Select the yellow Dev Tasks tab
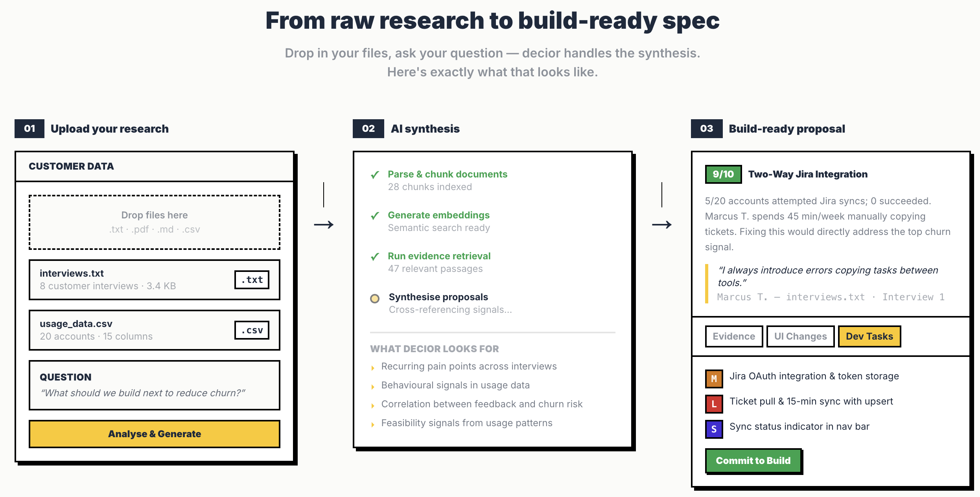Viewport: 980px width, 497px height. point(869,336)
